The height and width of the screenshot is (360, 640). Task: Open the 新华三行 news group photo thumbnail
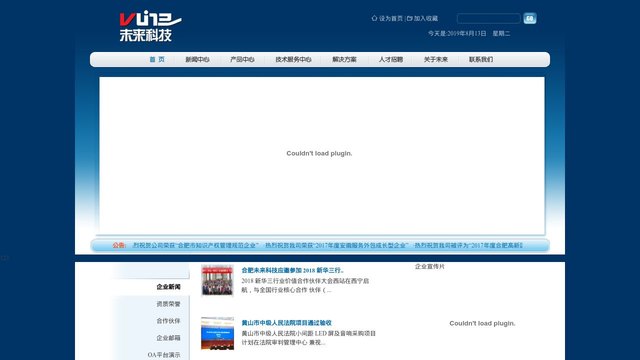pyautogui.click(x=217, y=280)
